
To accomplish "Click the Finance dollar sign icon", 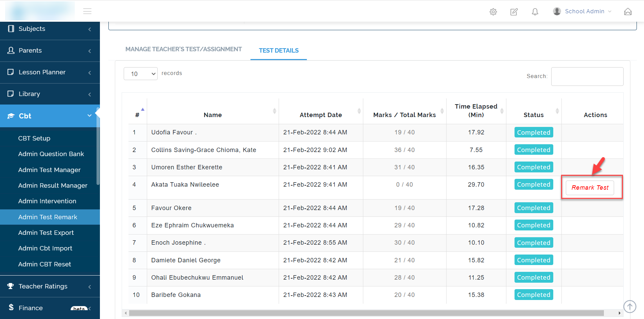I will [x=11, y=307].
